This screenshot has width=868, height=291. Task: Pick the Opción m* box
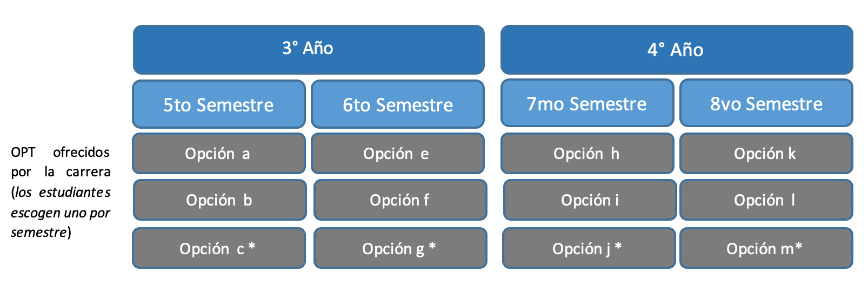(x=766, y=248)
